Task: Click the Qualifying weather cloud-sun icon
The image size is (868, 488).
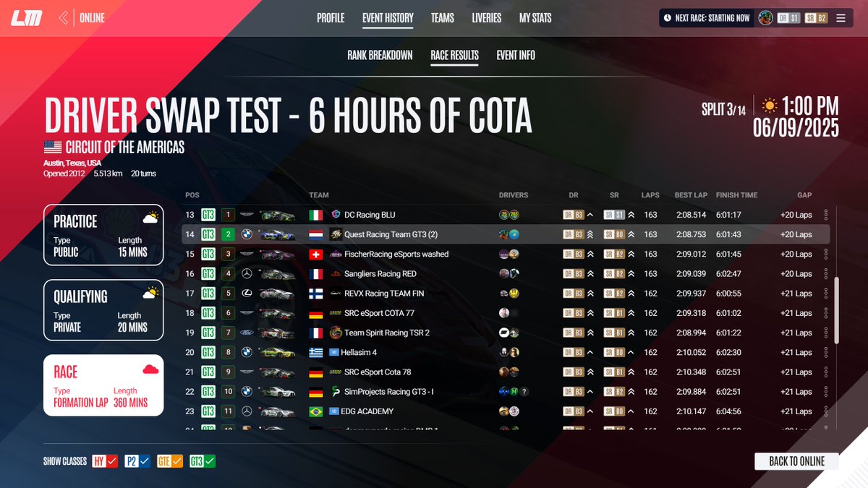Action: (150, 293)
